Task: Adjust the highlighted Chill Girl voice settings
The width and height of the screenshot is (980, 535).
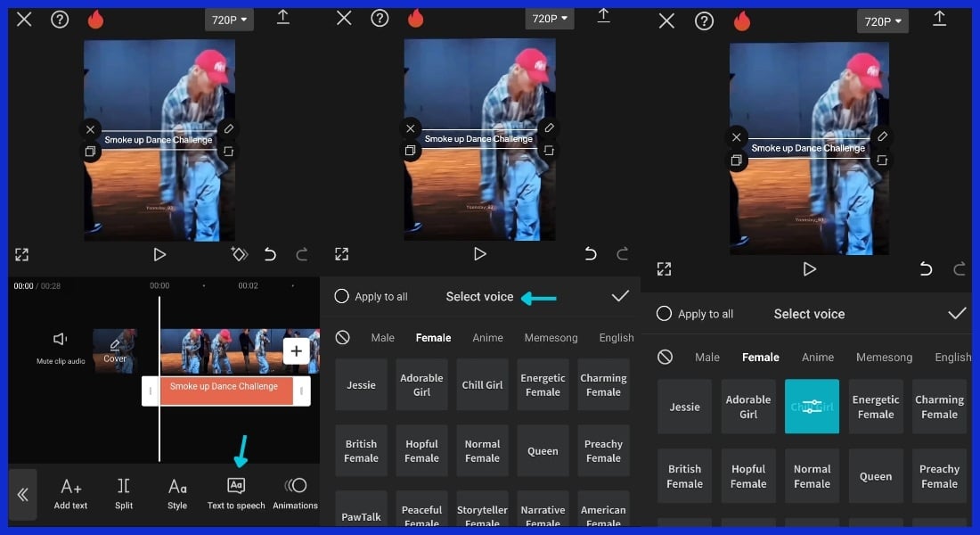Action: [x=812, y=407]
